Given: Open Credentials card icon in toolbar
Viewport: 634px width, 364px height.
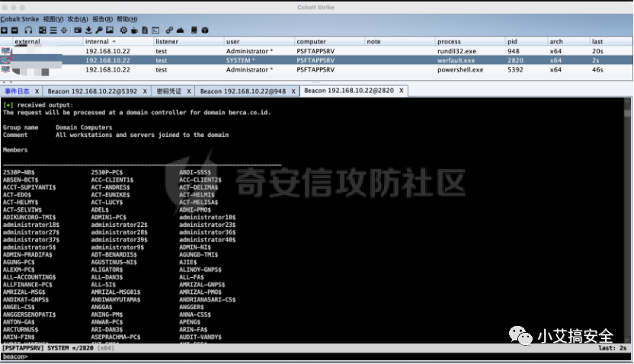Looking at the screenshot, I should click(78, 30).
